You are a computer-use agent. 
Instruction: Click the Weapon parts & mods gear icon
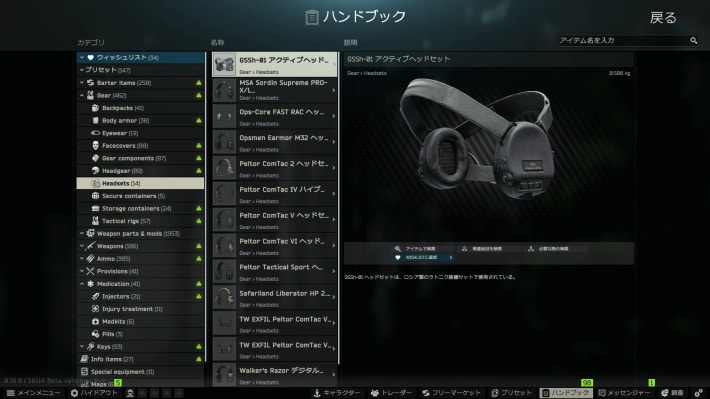click(90, 233)
